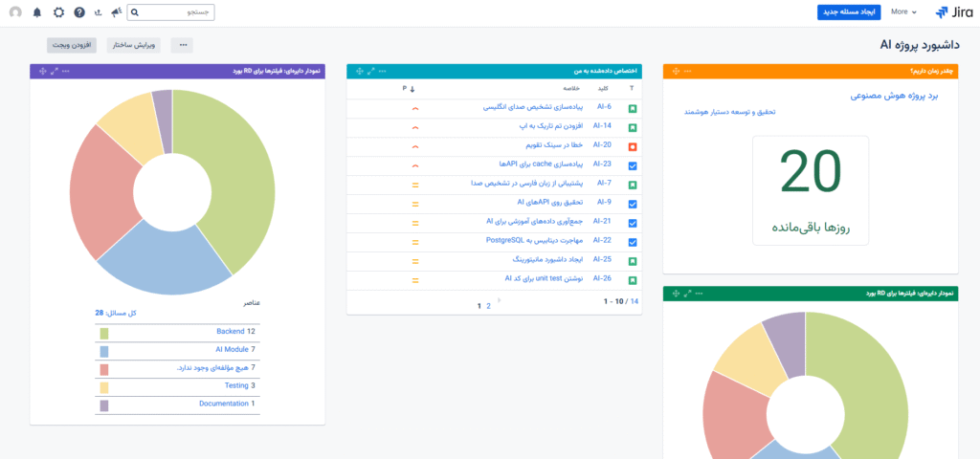Click total issues count 28
The image size is (980, 459).
[99, 313]
